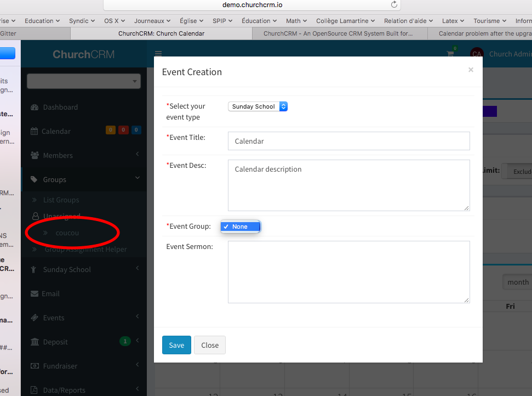Viewport: 532px width, 396px height.
Task: Expand the Members menu chevron
Action: click(x=138, y=154)
